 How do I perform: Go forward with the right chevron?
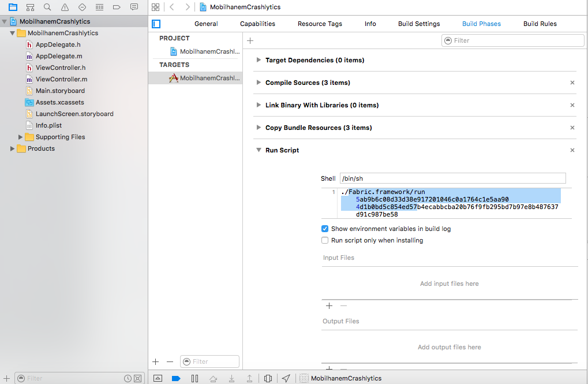(187, 7)
